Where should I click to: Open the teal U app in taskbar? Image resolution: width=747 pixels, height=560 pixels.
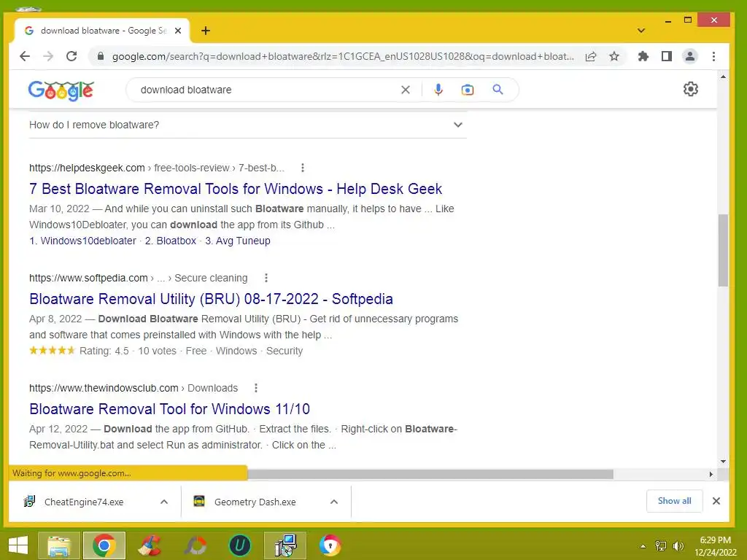click(239, 545)
